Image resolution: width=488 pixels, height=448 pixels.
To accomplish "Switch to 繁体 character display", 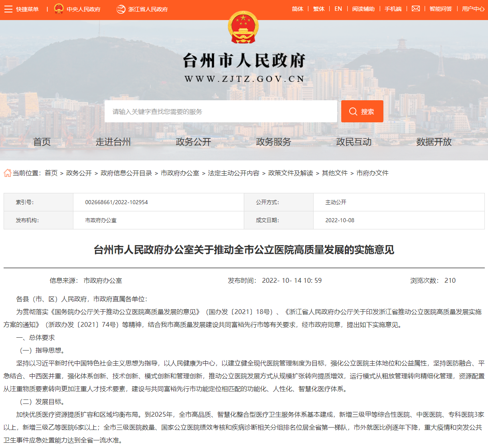I will (x=319, y=8).
